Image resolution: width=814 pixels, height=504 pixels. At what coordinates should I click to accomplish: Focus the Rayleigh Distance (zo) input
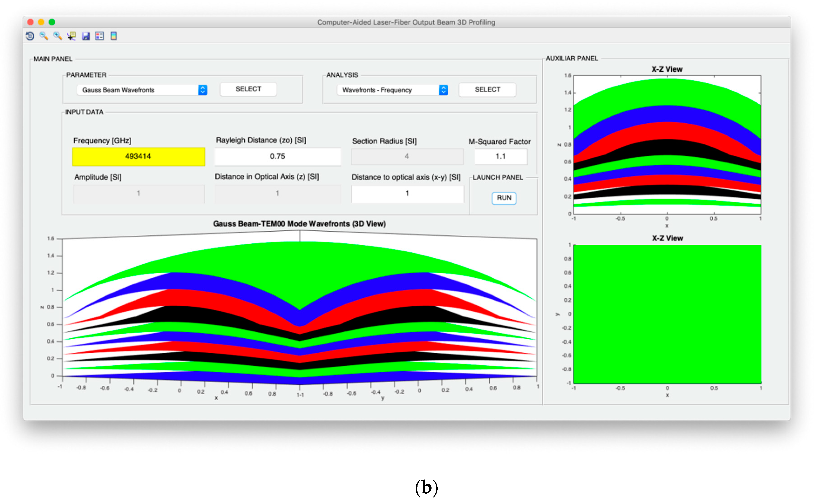[x=277, y=156]
